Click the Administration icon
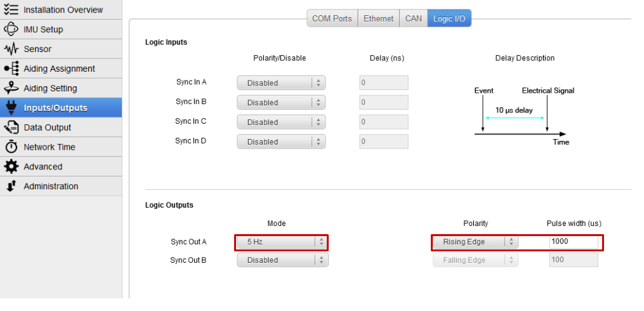The width and height of the screenshot is (644, 311). click(x=11, y=186)
